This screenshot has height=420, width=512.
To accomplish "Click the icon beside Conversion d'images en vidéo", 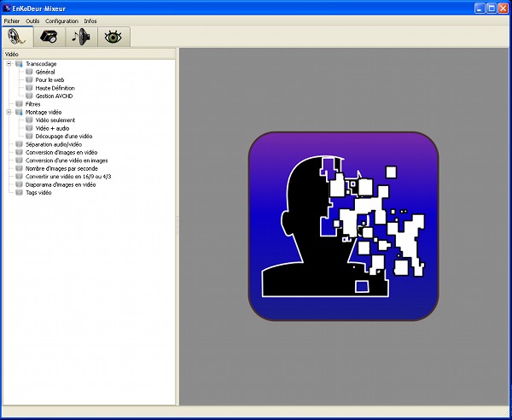I will [x=20, y=152].
